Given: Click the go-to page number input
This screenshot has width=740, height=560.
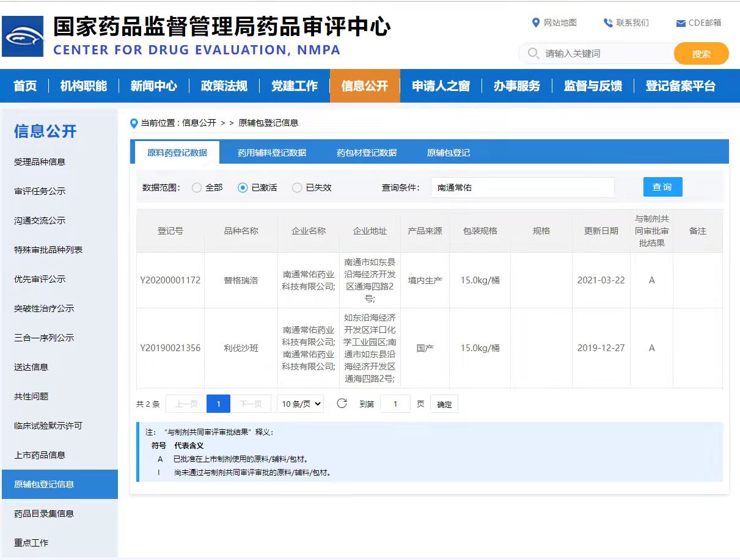Looking at the screenshot, I should (x=395, y=404).
